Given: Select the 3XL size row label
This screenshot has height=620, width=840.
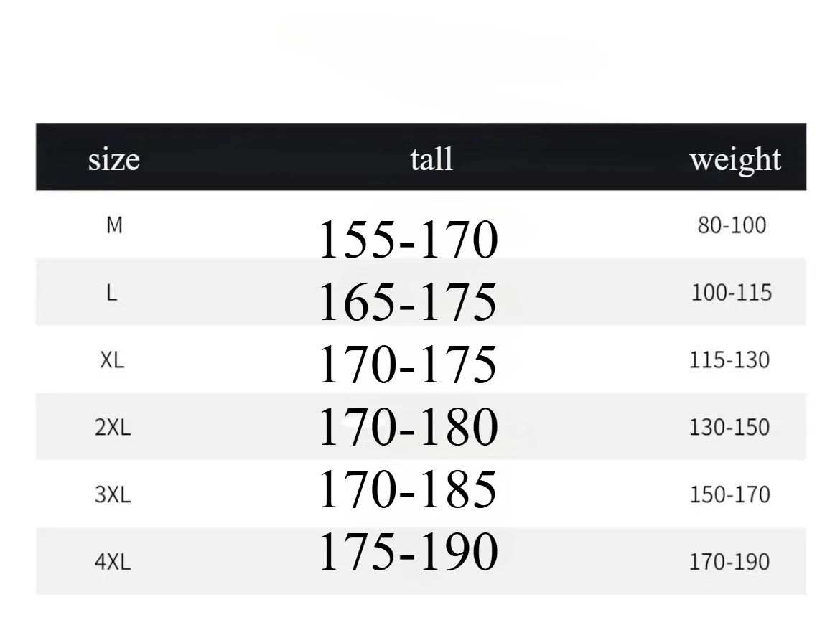Looking at the screenshot, I should 113,495.
